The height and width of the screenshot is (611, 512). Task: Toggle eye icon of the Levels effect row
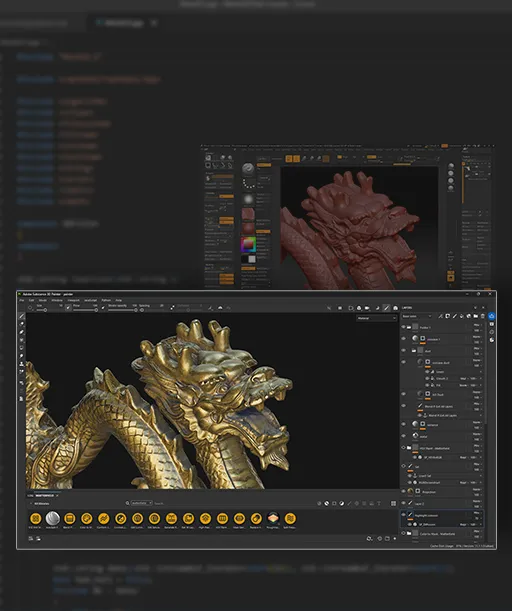point(427,372)
